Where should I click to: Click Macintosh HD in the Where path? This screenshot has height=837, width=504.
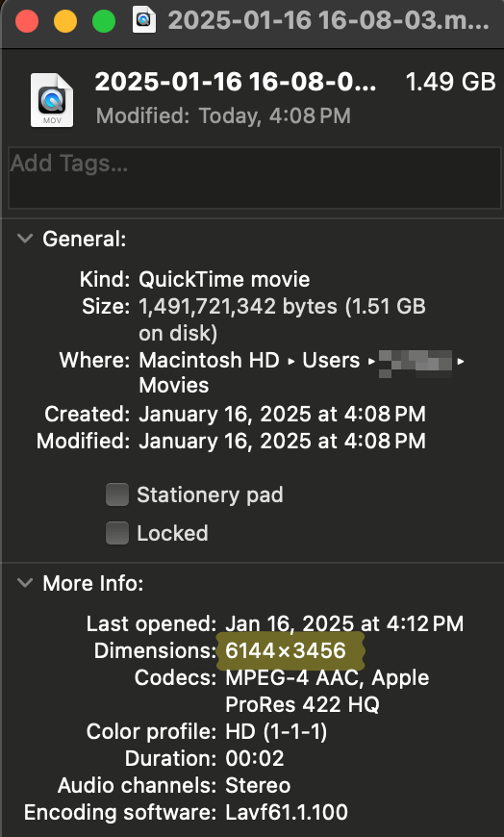point(210,361)
